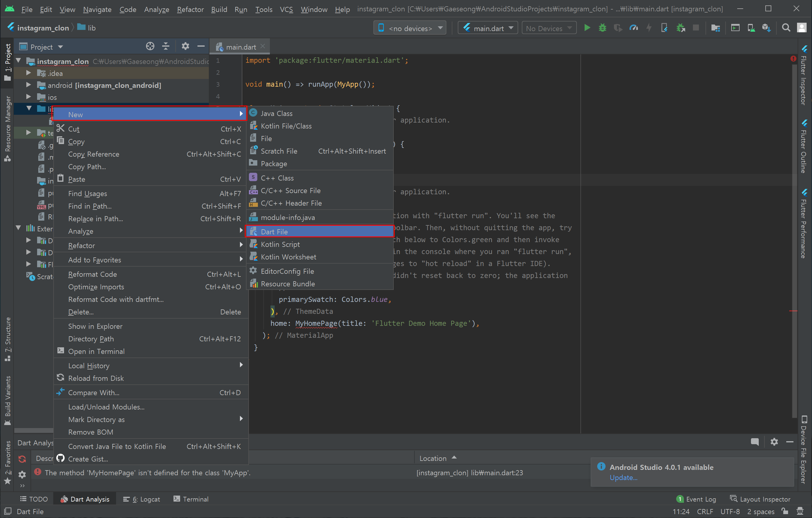Click Delete... in context menu

[x=151, y=312]
